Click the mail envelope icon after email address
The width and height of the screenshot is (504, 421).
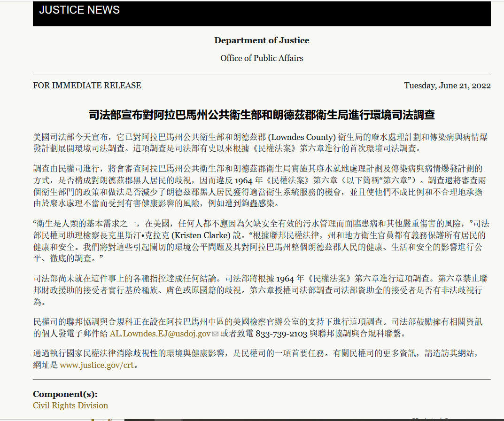[215, 334]
